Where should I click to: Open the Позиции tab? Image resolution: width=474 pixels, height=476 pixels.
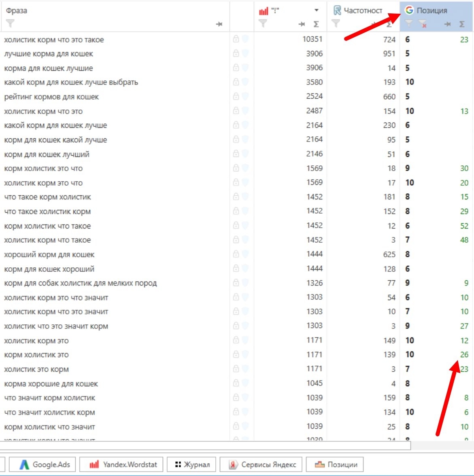(334, 464)
